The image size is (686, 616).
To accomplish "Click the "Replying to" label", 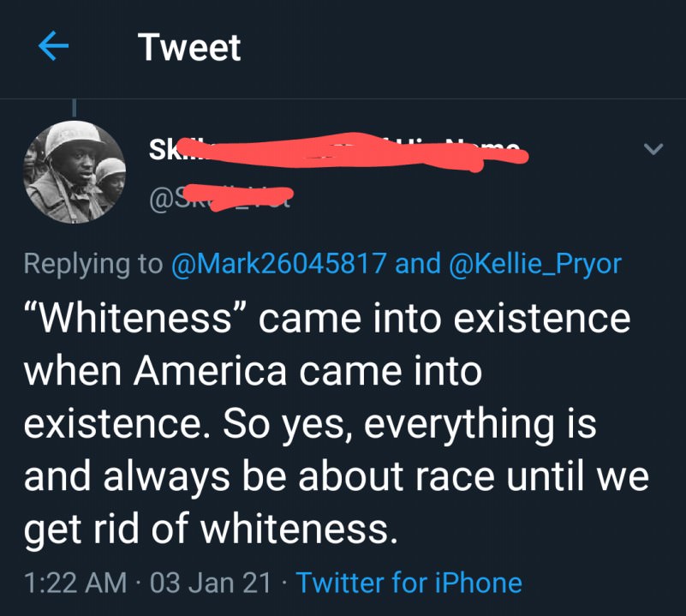I will coord(93,264).
